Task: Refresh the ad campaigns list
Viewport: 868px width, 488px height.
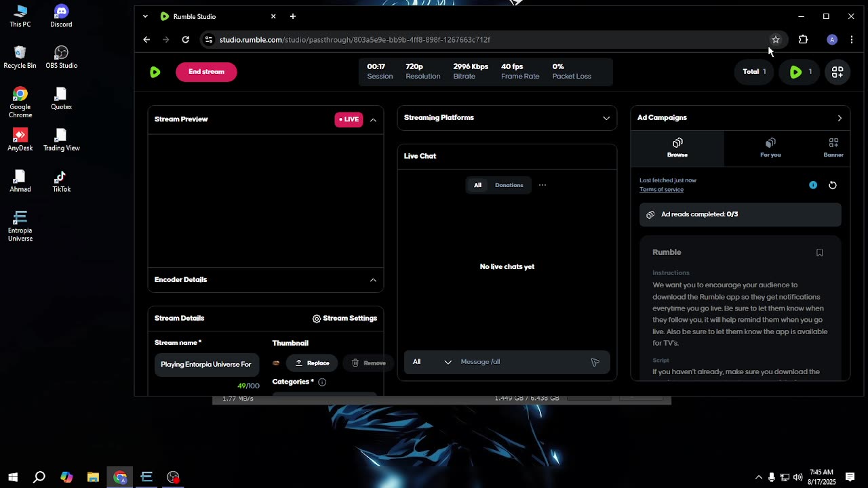Action: coord(833,185)
